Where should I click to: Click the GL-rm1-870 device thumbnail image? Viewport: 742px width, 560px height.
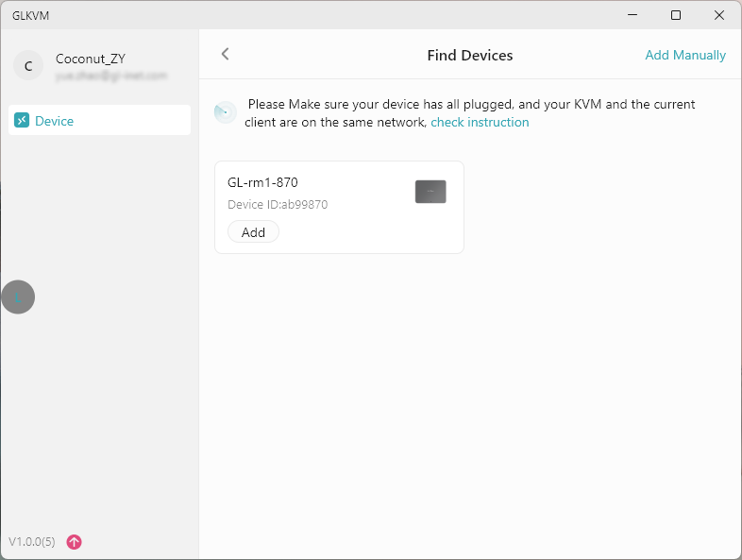[430, 192]
